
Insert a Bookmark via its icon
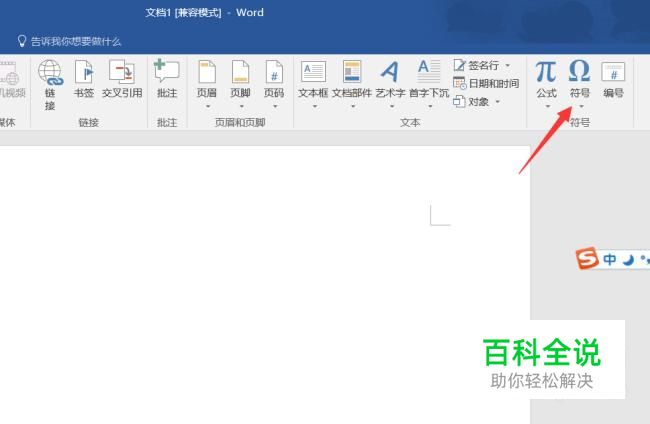tap(84, 72)
